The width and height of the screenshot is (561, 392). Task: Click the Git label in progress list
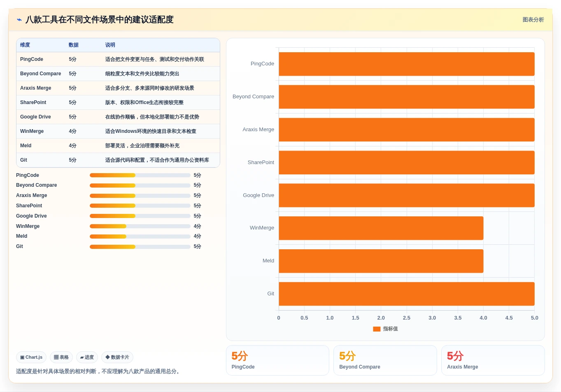click(19, 247)
